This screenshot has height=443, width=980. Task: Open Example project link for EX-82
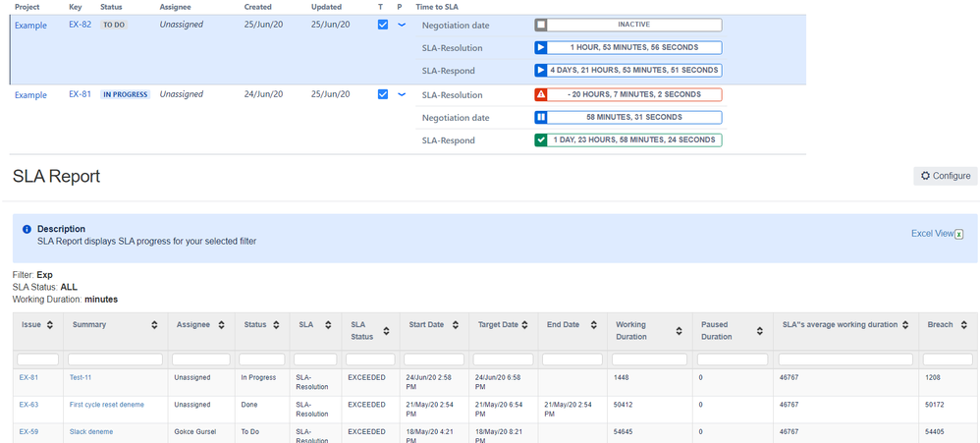tap(30, 26)
